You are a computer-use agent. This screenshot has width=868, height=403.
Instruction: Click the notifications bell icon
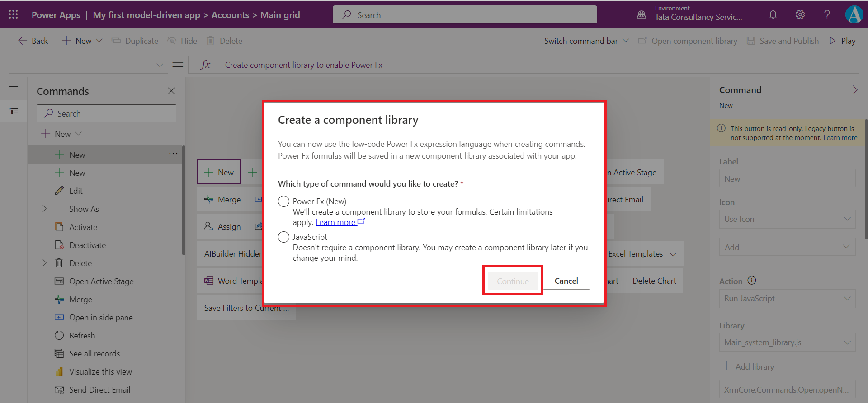pos(773,14)
